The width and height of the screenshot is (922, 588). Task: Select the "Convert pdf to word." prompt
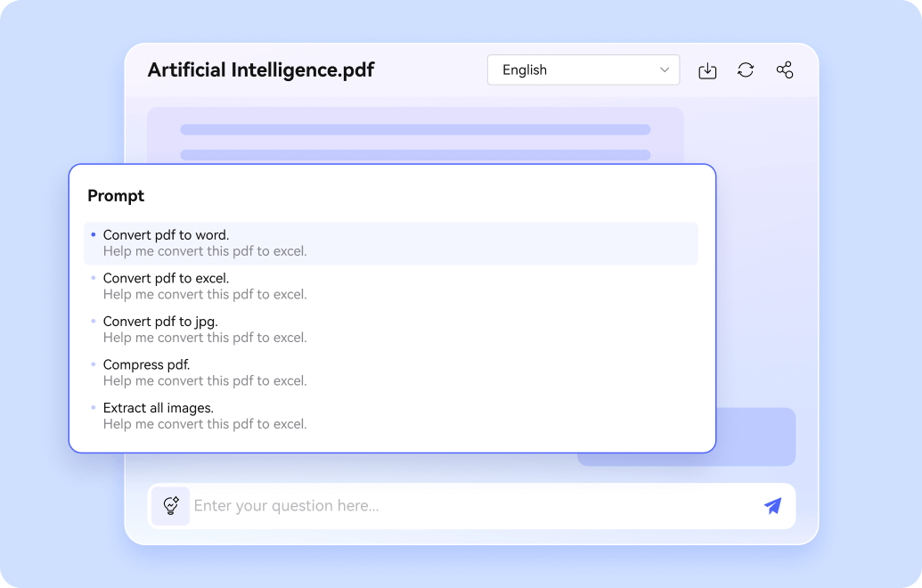tap(167, 235)
